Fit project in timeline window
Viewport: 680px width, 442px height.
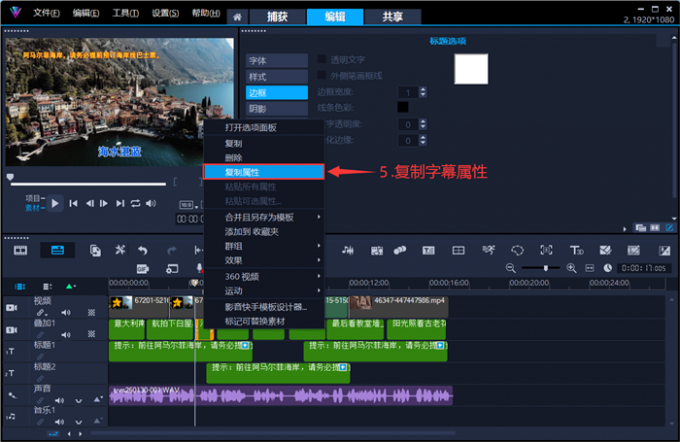(x=589, y=268)
